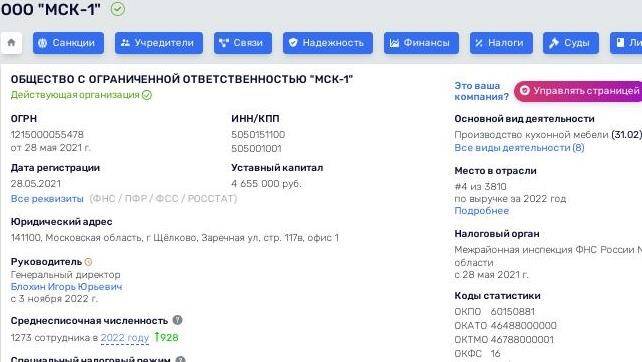Open the Санкции tab

tap(68, 43)
